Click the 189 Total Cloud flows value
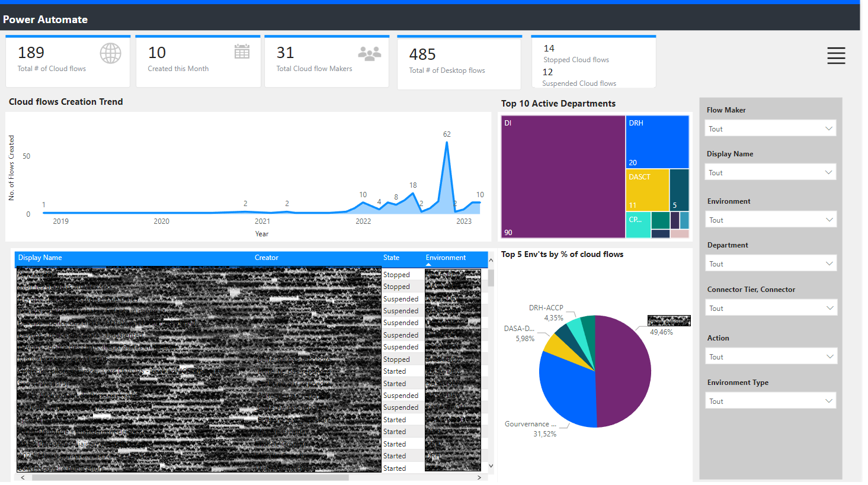Screen dimensions: 868x485 pos(31,53)
